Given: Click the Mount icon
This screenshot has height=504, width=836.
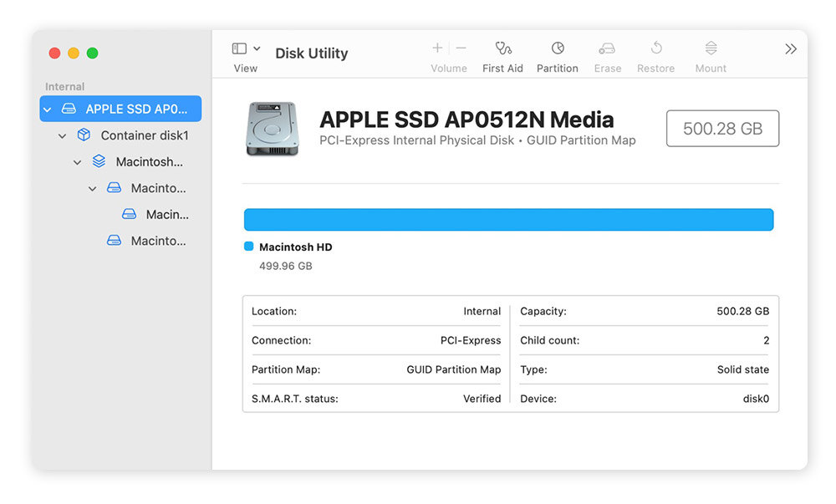Looking at the screenshot, I should (x=711, y=48).
